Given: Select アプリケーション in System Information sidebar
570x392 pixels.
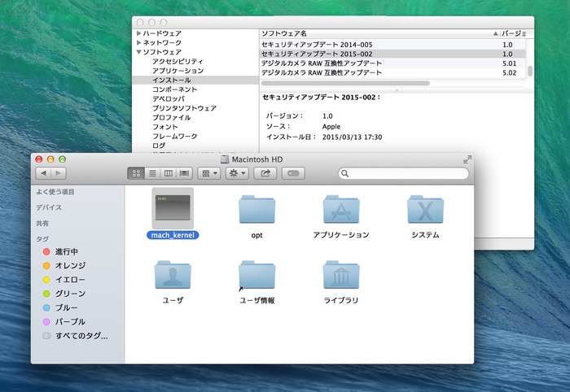Looking at the screenshot, I should point(178,71).
